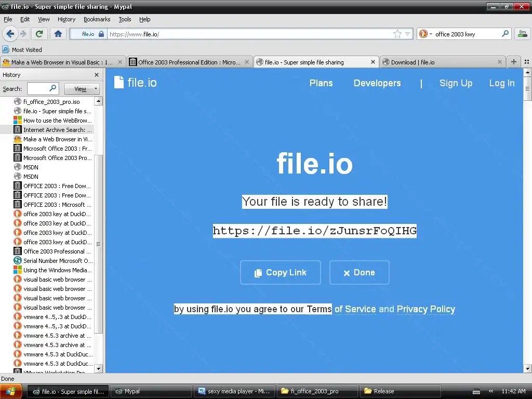
Task: Switch to Mypal taskbar button
Action: pos(152,391)
